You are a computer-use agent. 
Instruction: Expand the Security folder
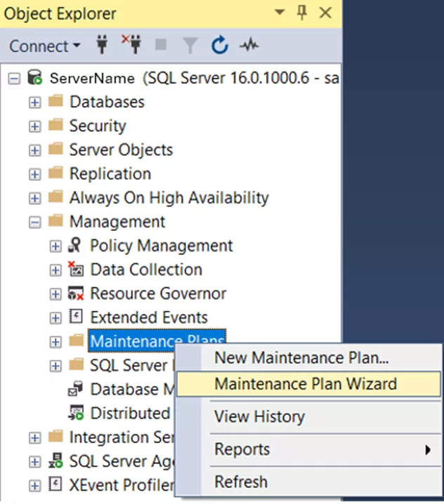coord(34,126)
